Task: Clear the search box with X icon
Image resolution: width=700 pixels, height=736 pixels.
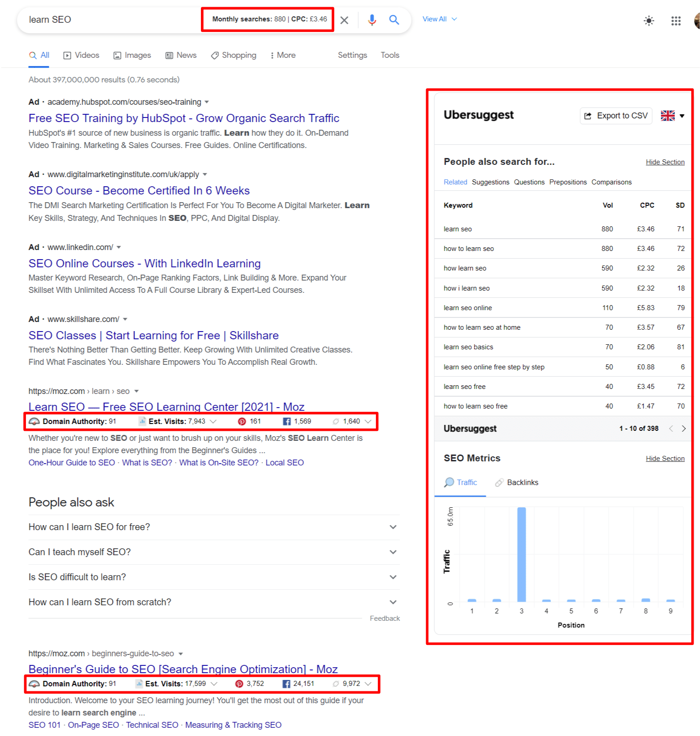Action: coord(345,20)
